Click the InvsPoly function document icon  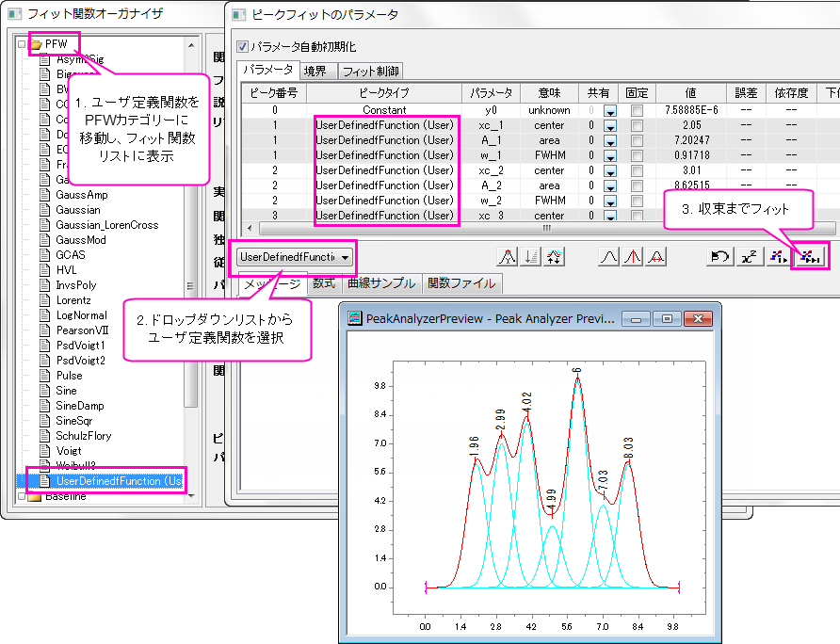click(45, 285)
